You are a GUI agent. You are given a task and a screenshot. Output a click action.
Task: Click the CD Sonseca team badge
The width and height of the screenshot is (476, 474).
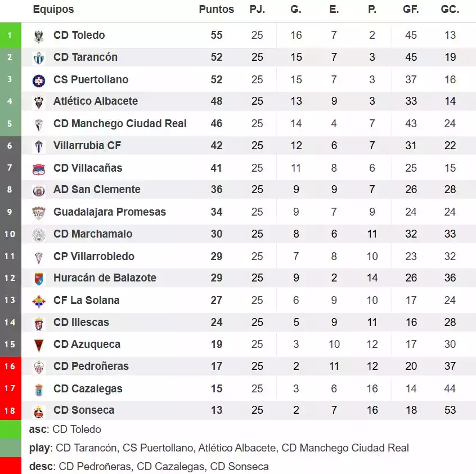(39, 411)
